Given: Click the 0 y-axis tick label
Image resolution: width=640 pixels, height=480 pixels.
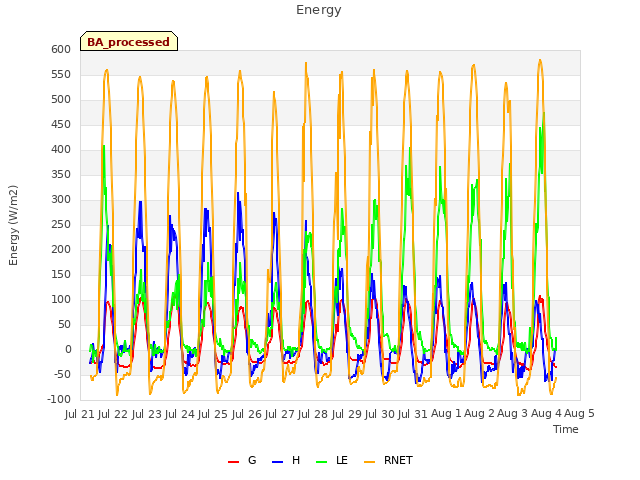Looking at the screenshot, I should pos(68,349).
